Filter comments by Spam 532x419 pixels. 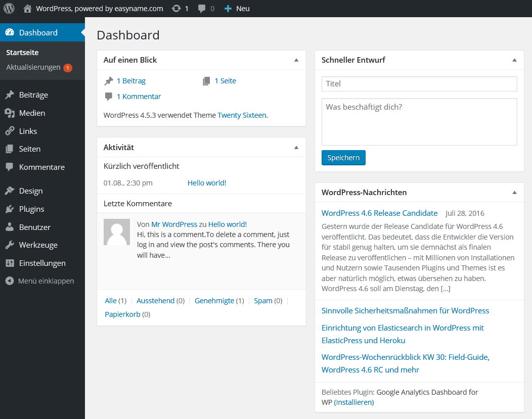263,301
